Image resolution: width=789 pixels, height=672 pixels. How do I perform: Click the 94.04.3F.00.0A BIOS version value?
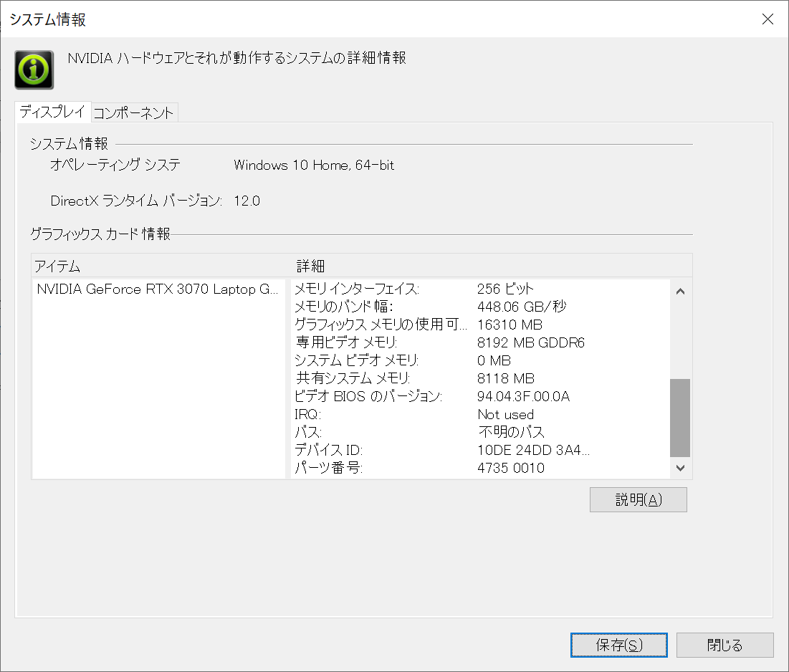coord(523,396)
